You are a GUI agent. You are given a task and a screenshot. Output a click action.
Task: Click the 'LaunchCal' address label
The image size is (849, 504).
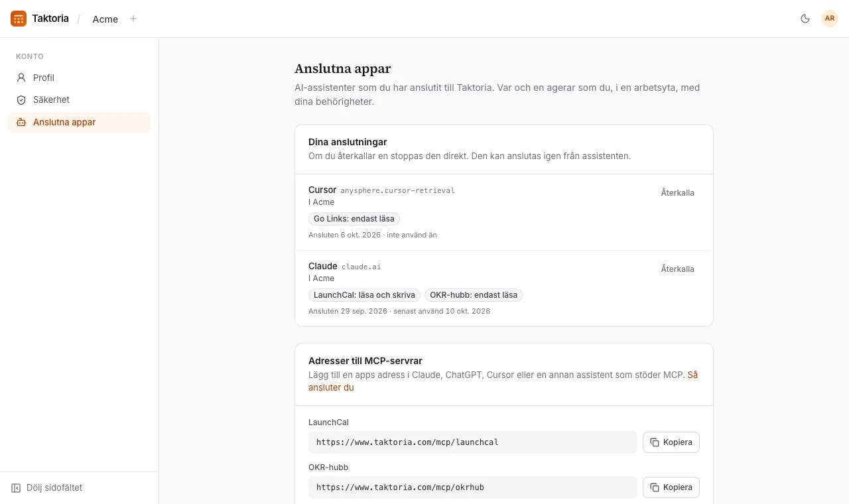coord(328,422)
